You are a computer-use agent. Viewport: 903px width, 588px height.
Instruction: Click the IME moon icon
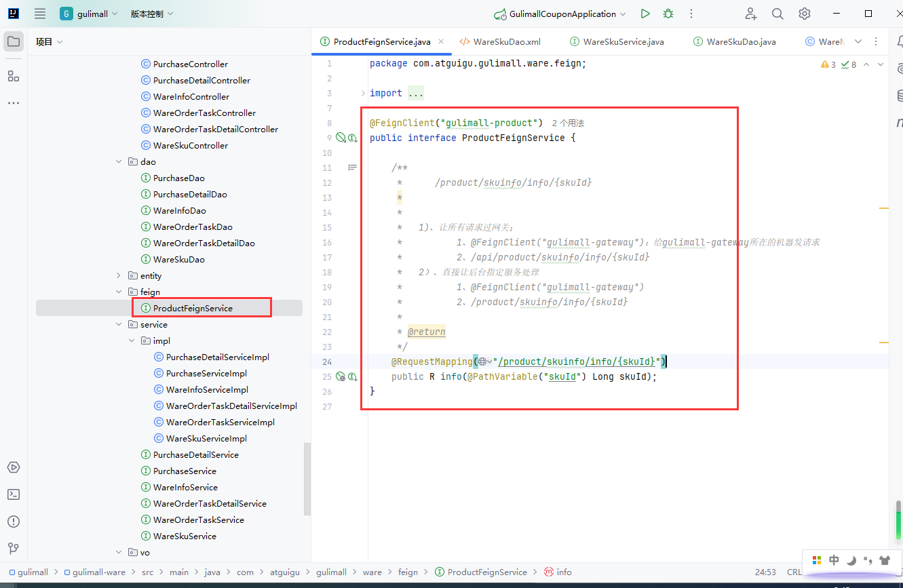click(x=851, y=560)
